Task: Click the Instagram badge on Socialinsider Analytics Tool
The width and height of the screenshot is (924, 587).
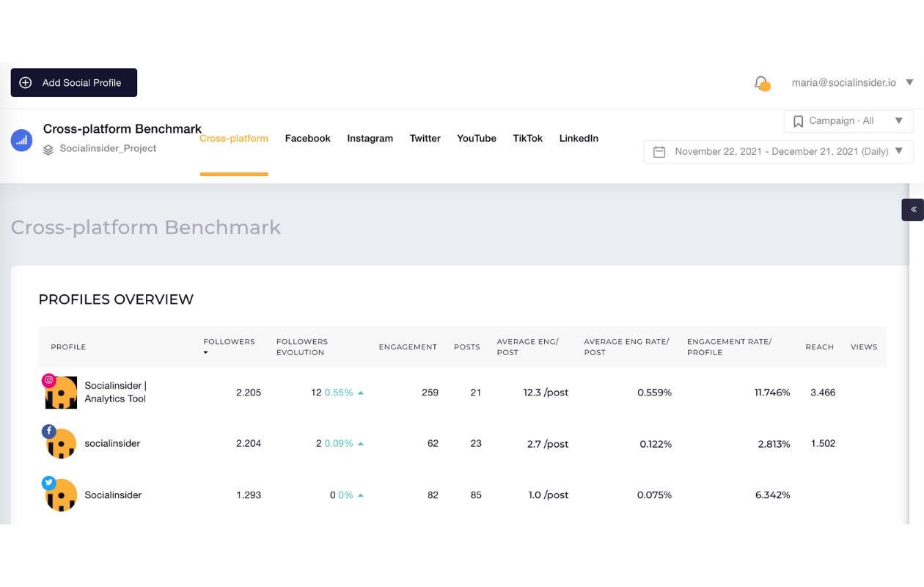Action: click(49, 380)
